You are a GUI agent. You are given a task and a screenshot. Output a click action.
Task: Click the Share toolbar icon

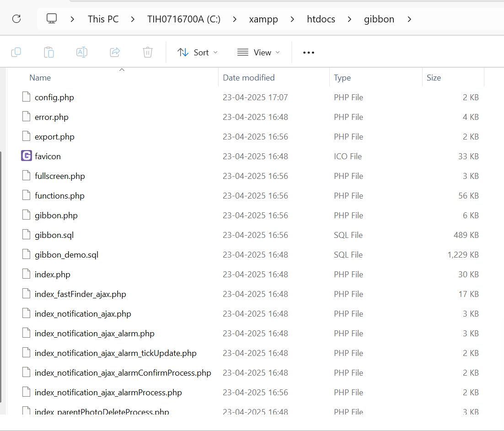115,52
